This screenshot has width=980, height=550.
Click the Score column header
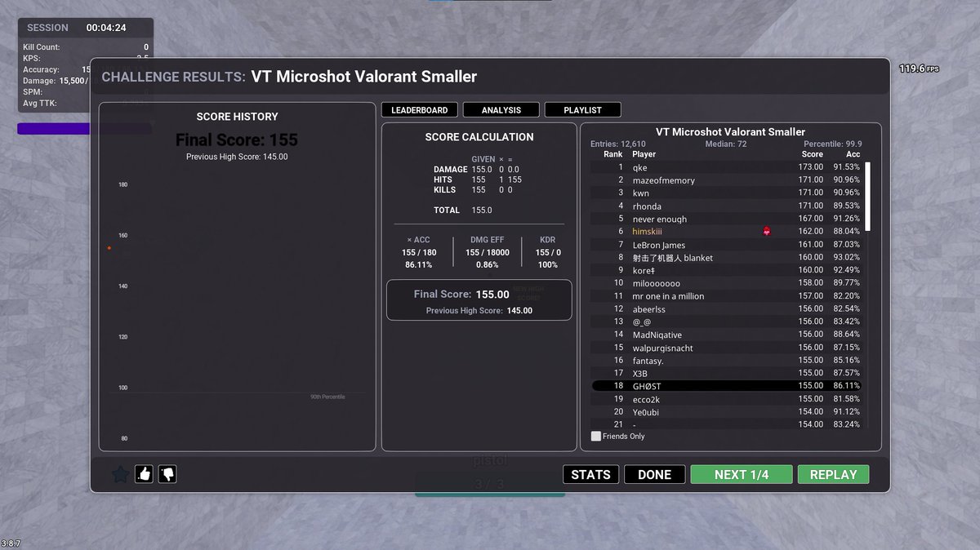point(813,154)
